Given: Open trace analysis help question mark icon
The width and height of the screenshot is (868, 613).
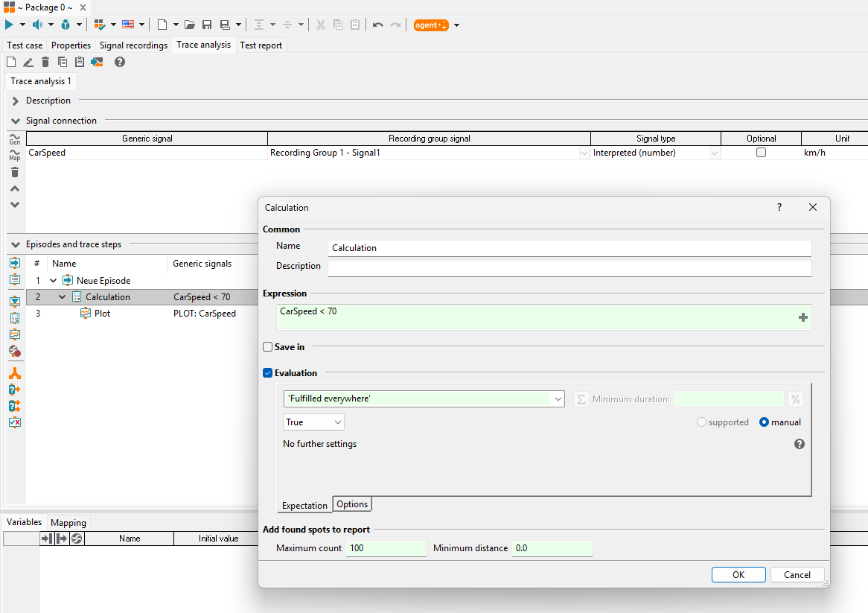Looking at the screenshot, I should pos(120,62).
